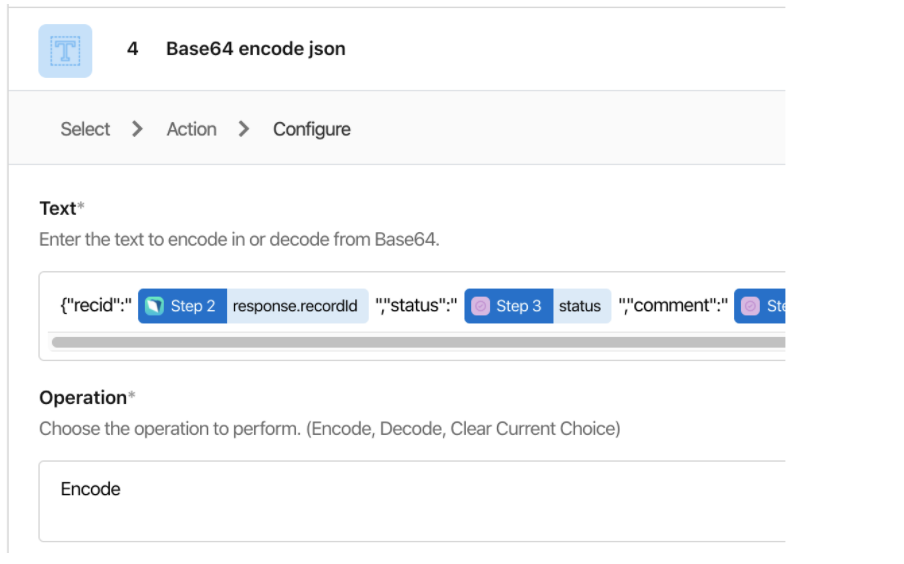Click the ","status":" text segment
The width and height of the screenshot is (904, 564).
coord(416,305)
